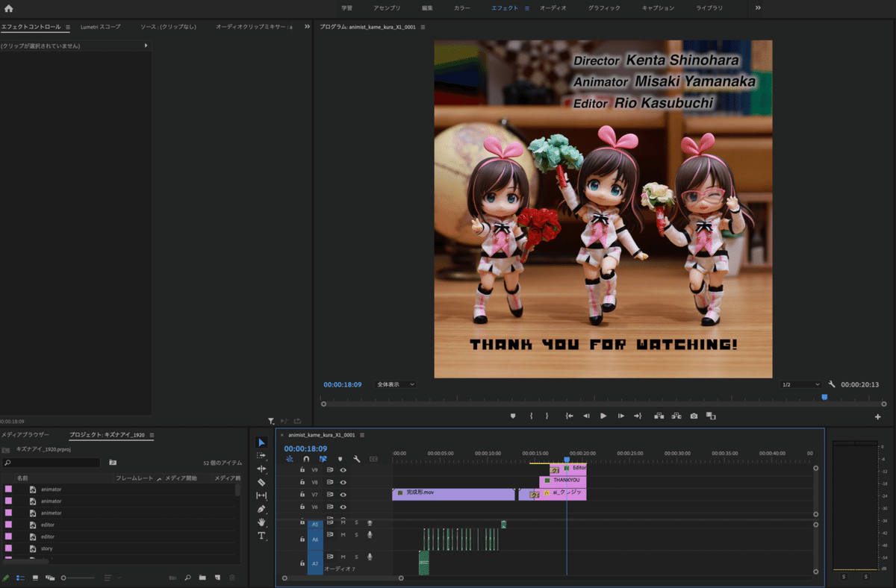Switch to the 編集 workspace
896x588 pixels.
427,7
